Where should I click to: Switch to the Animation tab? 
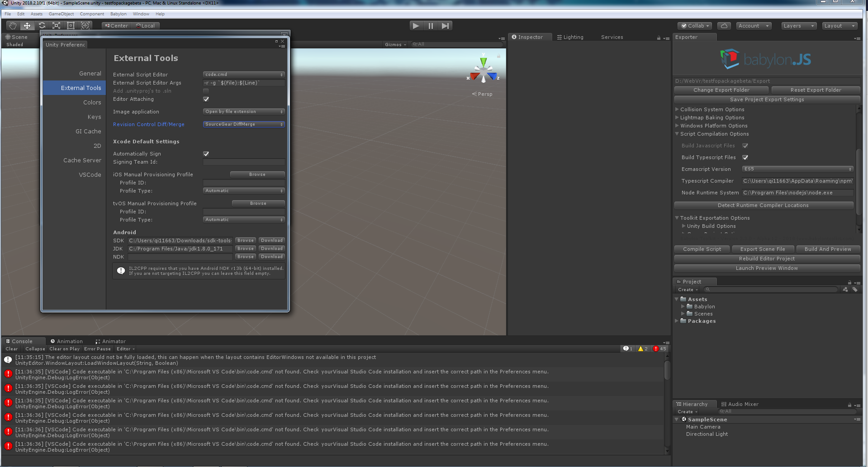point(66,341)
